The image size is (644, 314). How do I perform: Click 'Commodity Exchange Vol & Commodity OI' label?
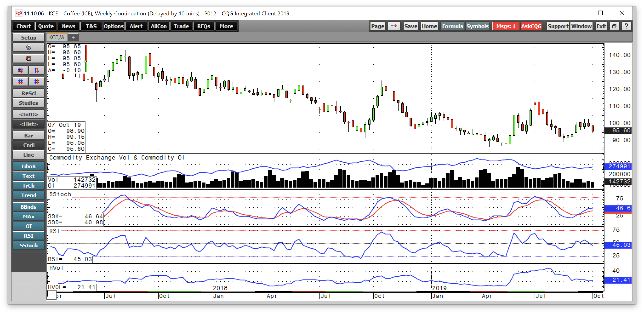[x=117, y=157]
